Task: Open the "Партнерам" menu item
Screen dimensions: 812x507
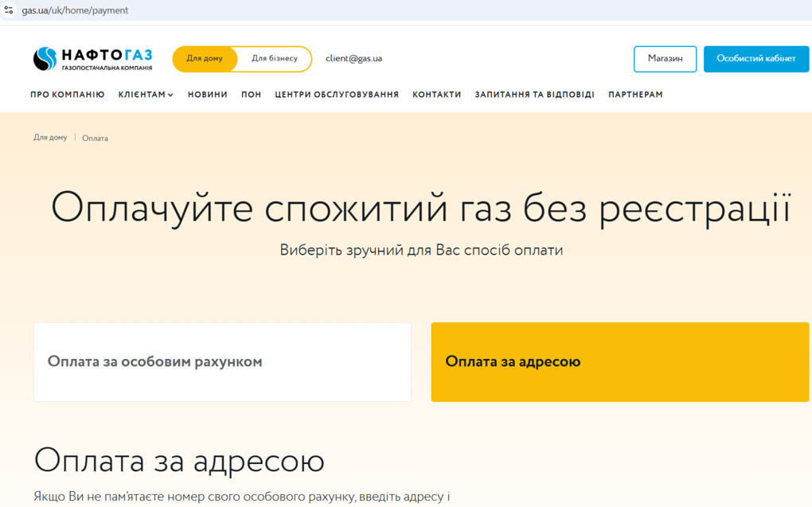Action: tap(635, 95)
